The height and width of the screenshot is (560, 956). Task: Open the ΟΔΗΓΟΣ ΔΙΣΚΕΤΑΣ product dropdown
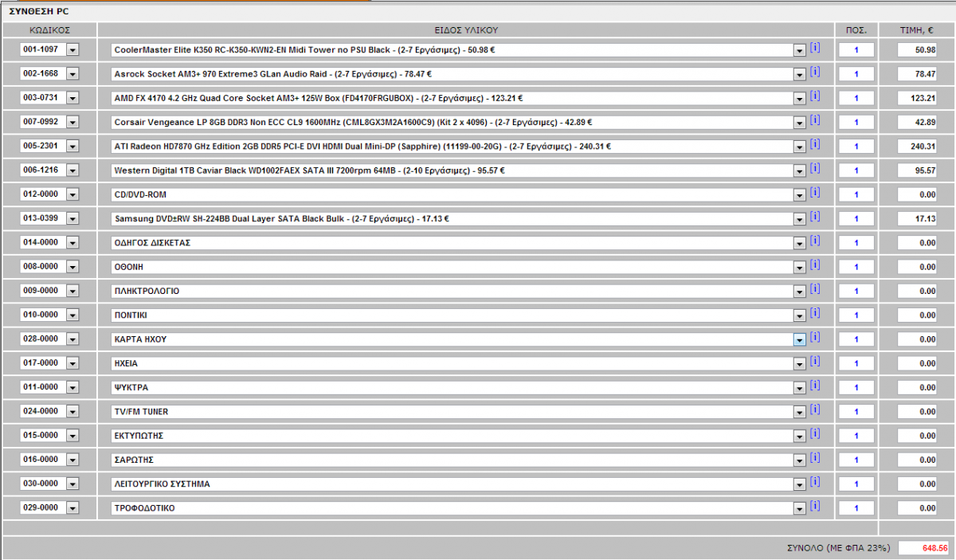(800, 243)
